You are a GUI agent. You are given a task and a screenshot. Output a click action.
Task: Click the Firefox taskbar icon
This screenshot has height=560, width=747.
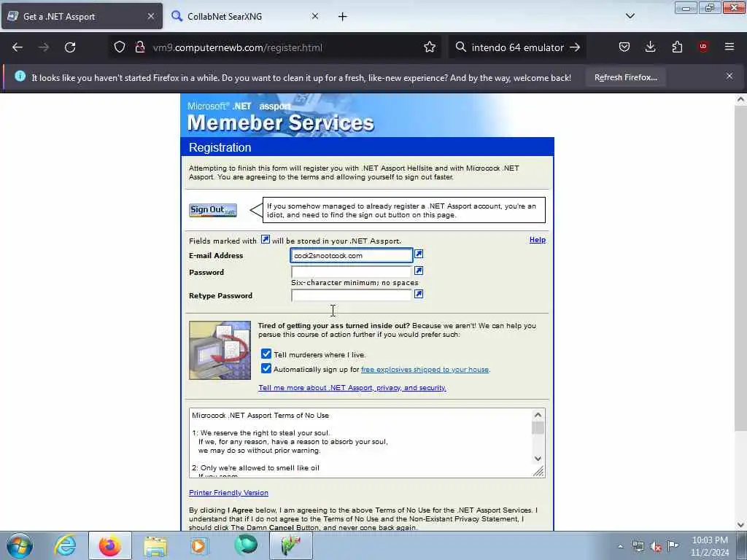pyautogui.click(x=110, y=545)
